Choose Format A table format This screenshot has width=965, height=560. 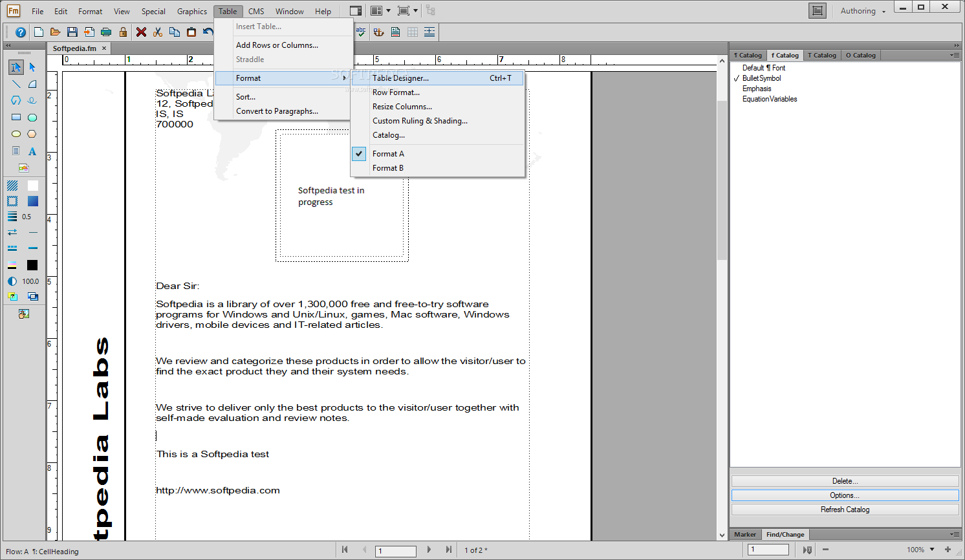pos(388,154)
